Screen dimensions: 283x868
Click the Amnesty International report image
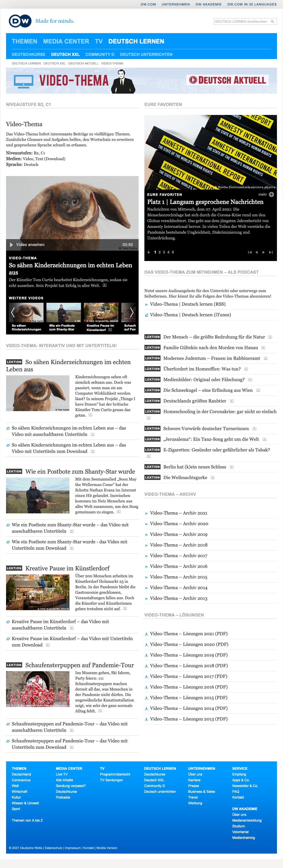point(211,152)
